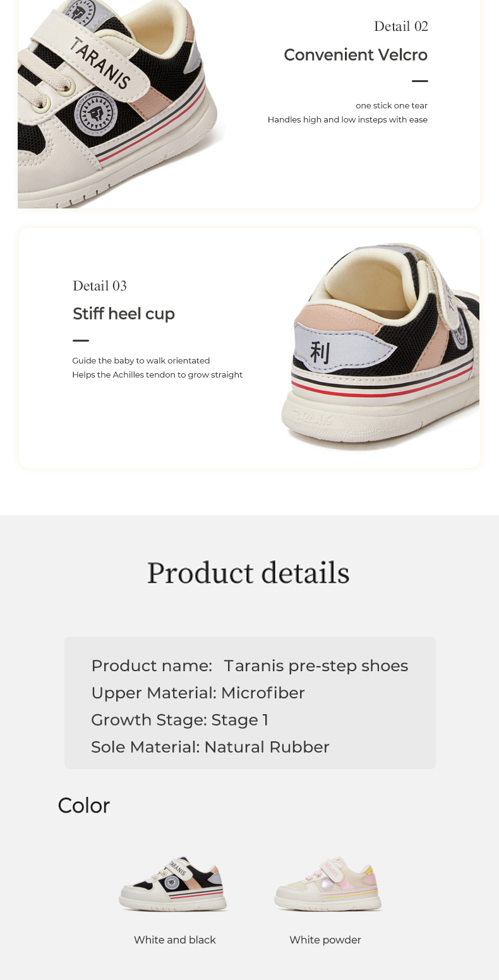Viewport: 499px width, 980px height.
Task: Click the Product details section title
Action: click(248, 573)
